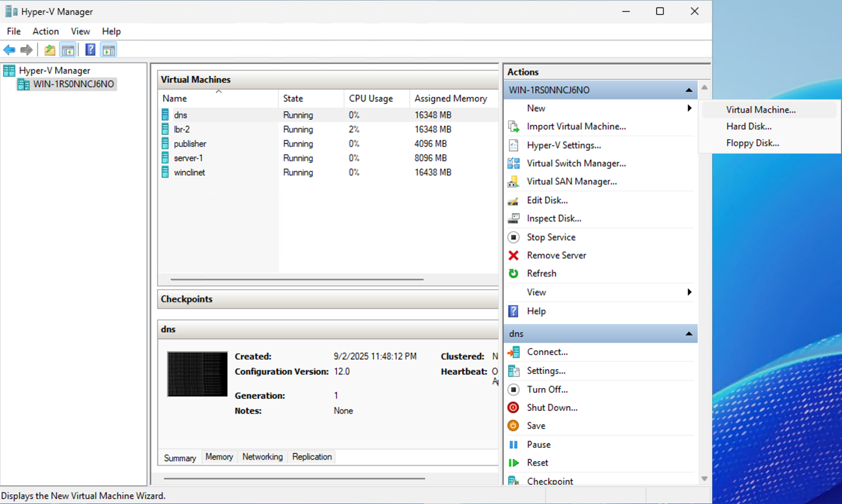
Task: Expand the View submenu arrow in Actions
Action: 689,292
